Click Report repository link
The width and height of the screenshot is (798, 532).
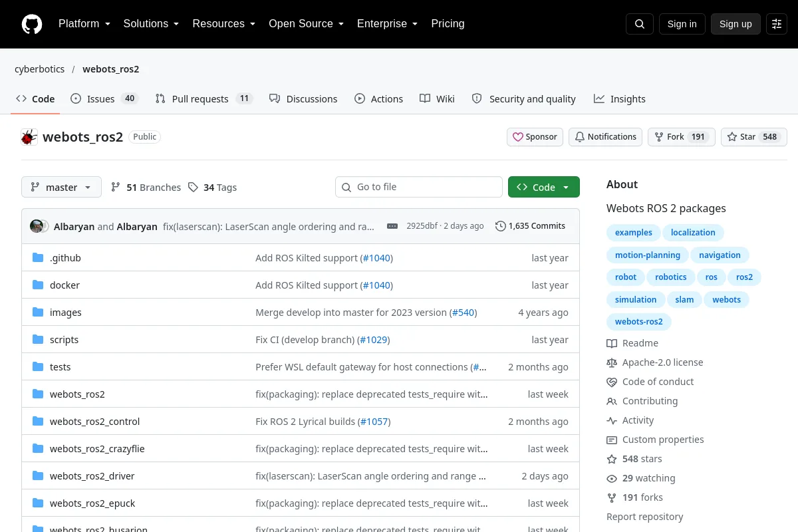coord(645,517)
